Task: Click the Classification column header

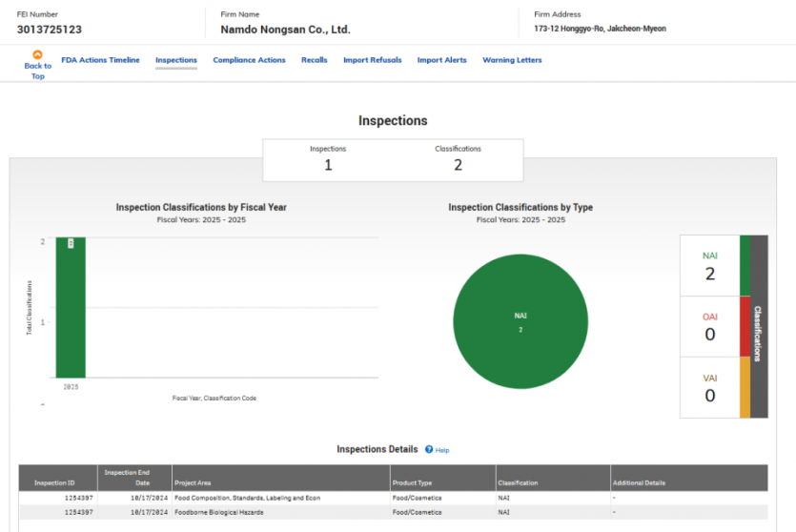Action: point(553,478)
